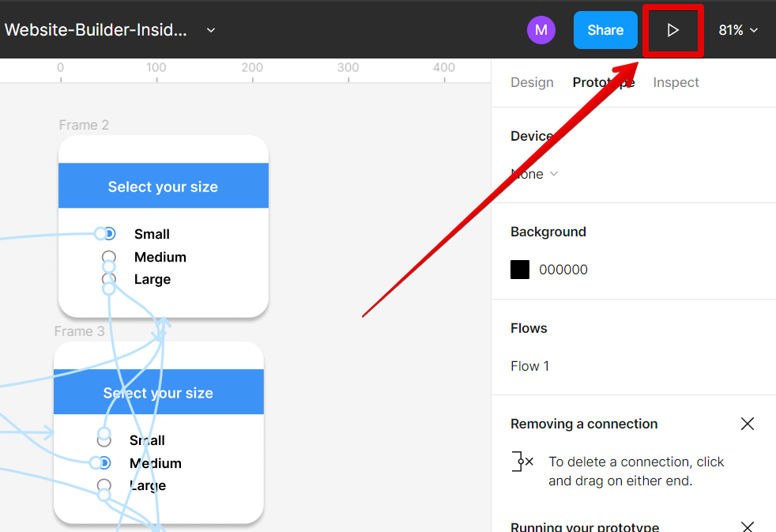776x532 pixels.
Task: Click the blue Share button
Action: [605, 30]
